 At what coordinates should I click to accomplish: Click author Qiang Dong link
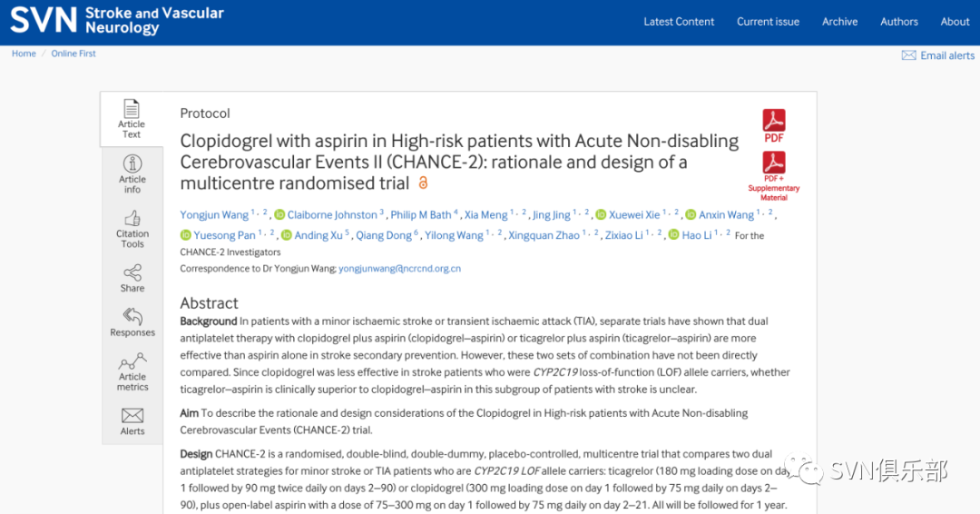pyautogui.click(x=384, y=236)
